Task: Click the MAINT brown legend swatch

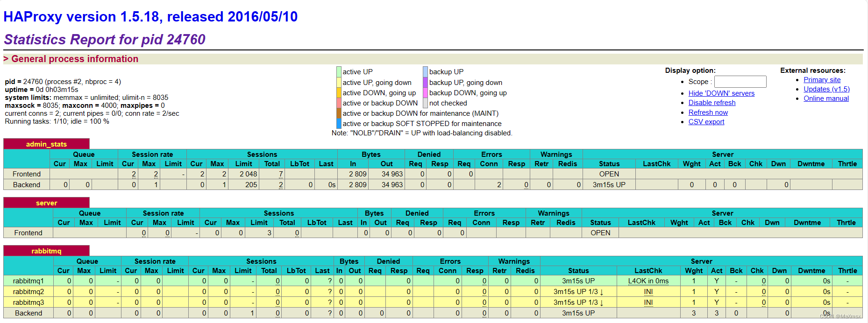Action: 339,113
